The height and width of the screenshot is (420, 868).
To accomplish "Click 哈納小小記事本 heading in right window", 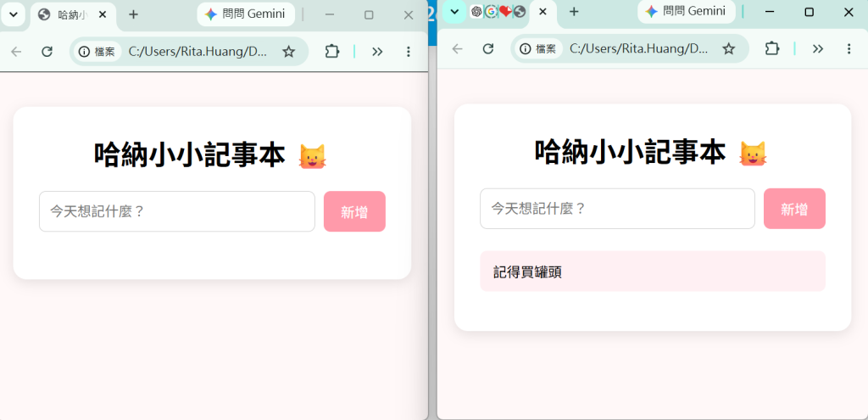I will pos(630,152).
